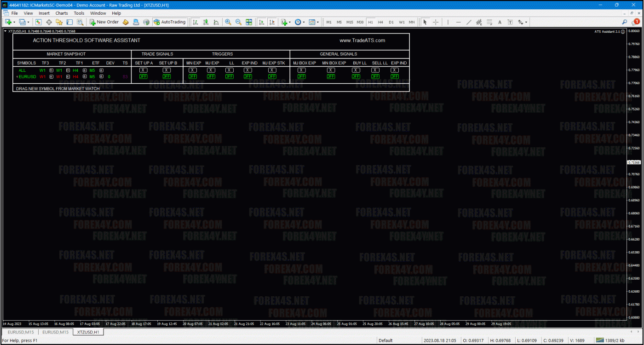Toggle the AutoTrading button

coord(170,22)
